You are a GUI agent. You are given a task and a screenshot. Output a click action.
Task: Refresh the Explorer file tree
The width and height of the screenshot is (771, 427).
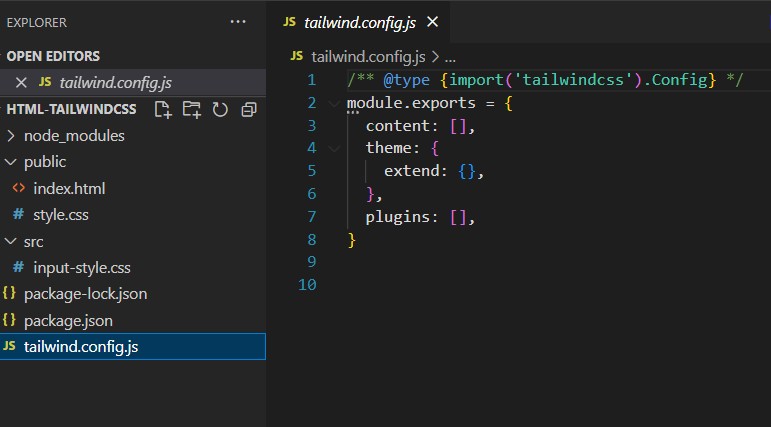click(x=220, y=109)
